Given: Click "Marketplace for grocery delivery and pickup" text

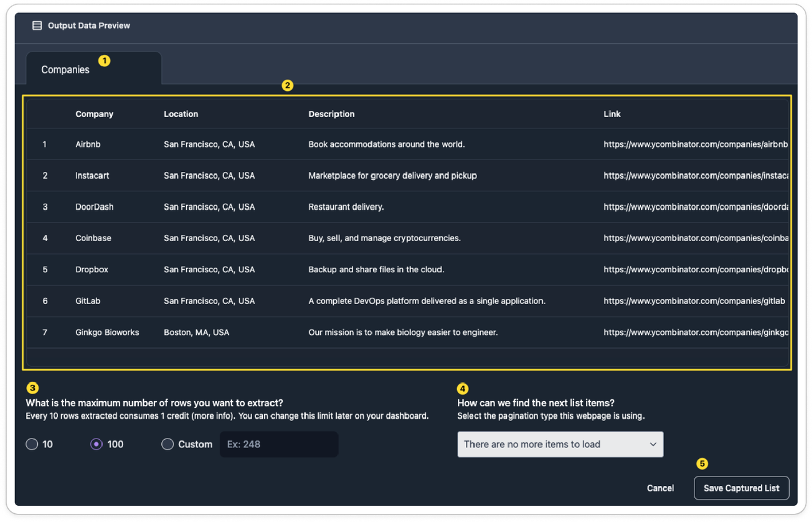Looking at the screenshot, I should 392,176.
